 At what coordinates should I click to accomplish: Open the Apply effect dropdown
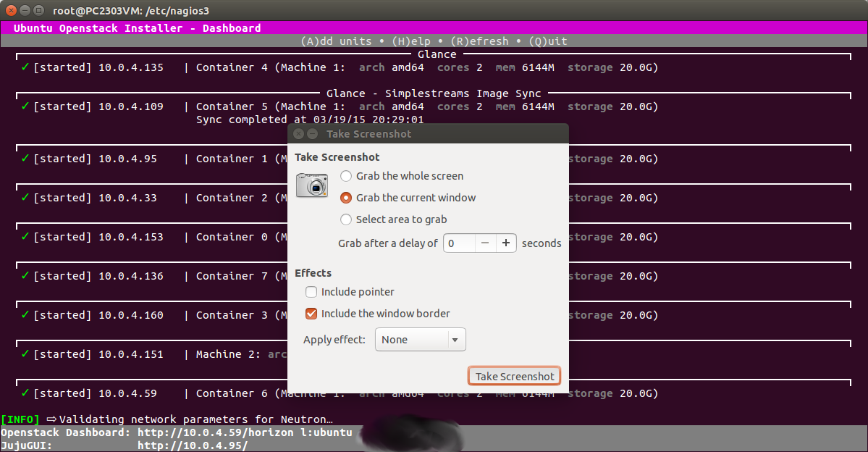point(420,340)
